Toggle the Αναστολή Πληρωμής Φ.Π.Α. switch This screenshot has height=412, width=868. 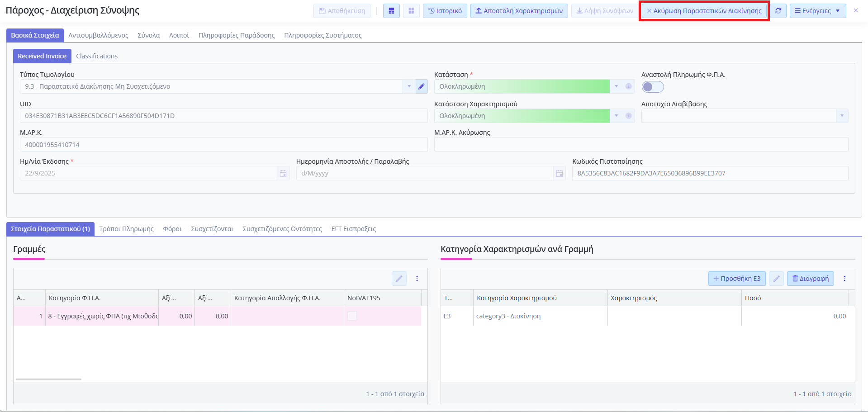click(652, 87)
